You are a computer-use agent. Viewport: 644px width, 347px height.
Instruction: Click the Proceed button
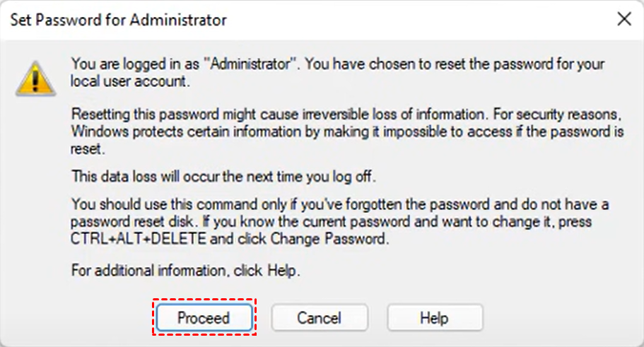[204, 318]
